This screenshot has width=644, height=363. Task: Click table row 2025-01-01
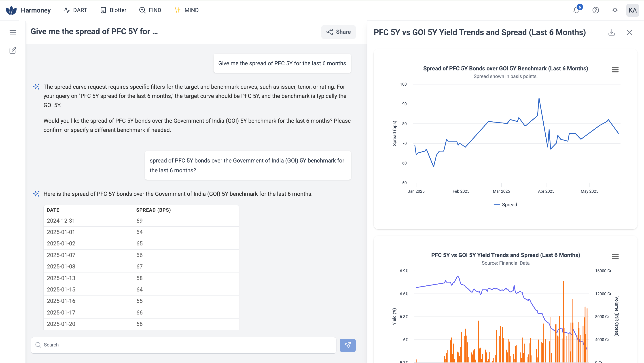141,232
